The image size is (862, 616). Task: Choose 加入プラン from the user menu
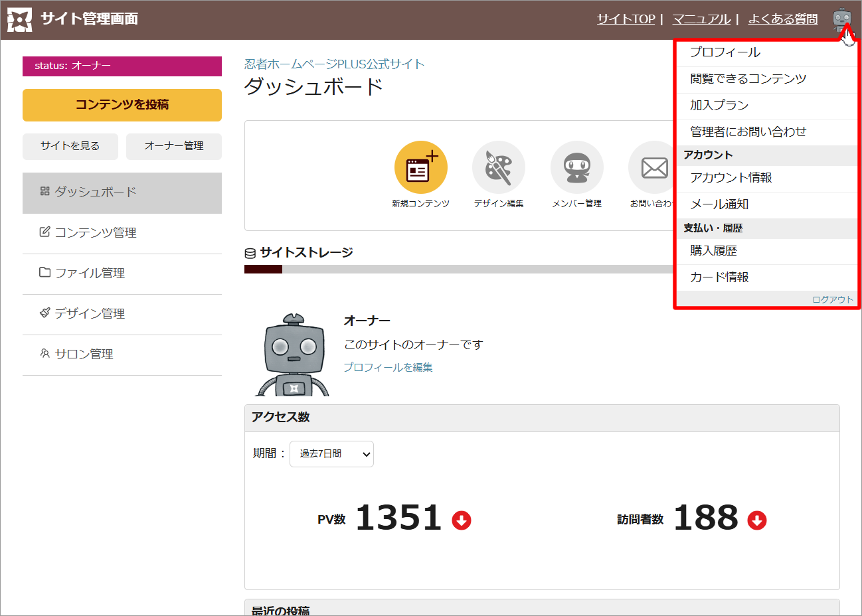pos(719,106)
